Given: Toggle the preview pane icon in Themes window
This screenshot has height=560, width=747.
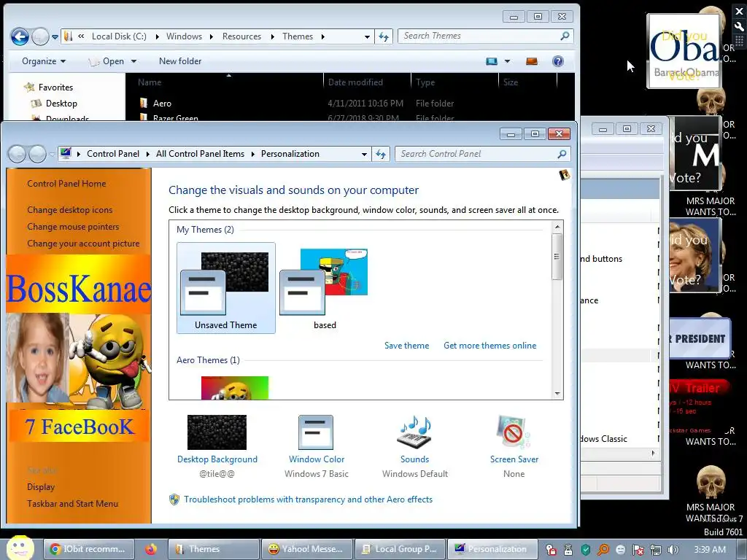Looking at the screenshot, I should click(x=532, y=61).
